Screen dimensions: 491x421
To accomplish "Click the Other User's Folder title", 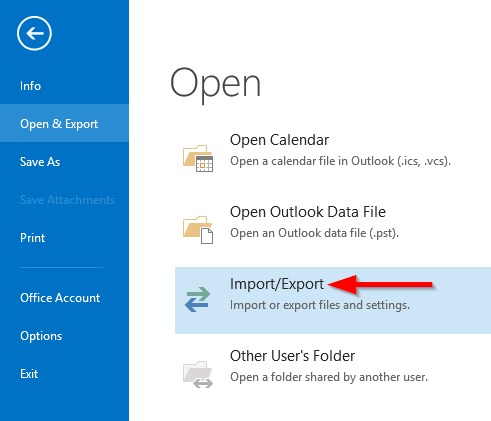I will tap(292, 356).
